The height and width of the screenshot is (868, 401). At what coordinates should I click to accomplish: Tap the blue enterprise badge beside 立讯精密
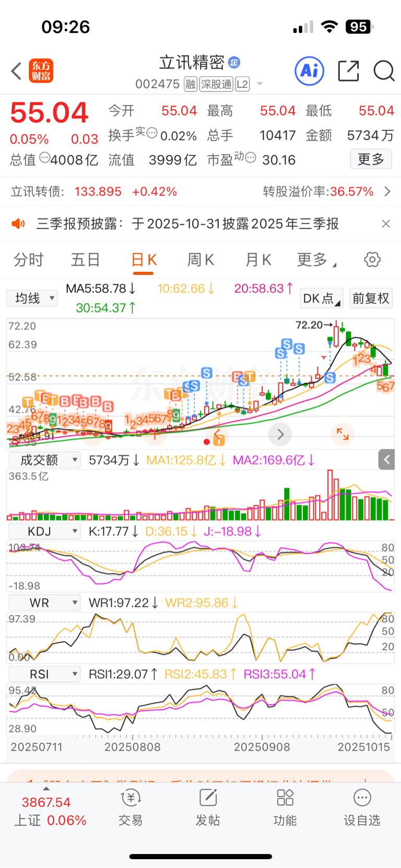pos(234,62)
